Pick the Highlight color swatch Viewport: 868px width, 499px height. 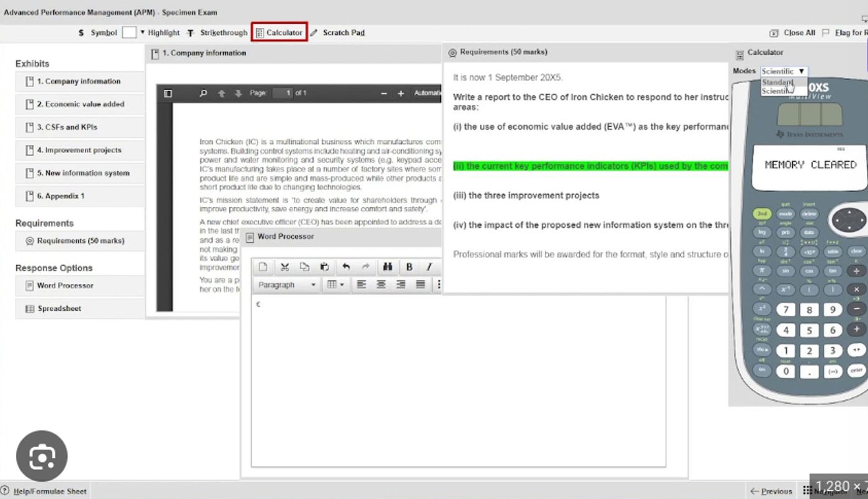click(129, 33)
